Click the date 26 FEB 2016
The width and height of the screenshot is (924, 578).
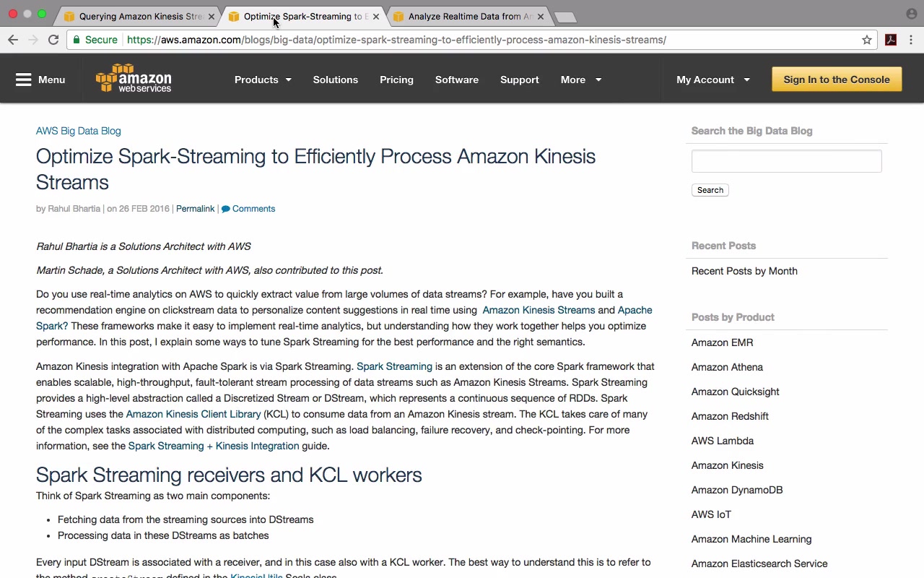coord(144,209)
